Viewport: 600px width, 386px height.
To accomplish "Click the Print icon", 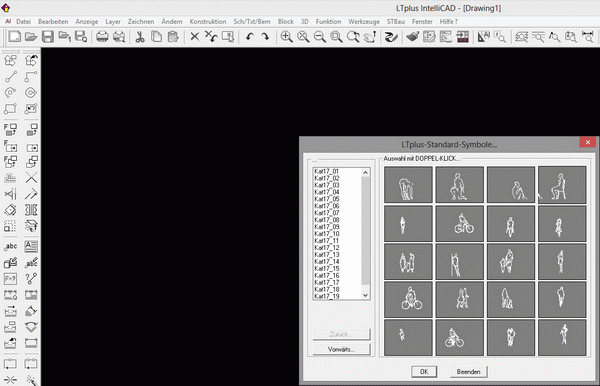I will tap(102, 37).
